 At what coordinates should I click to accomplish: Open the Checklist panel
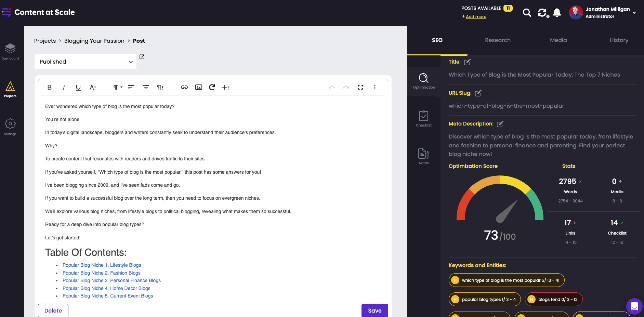pyautogui.click(x=423, y=118)
